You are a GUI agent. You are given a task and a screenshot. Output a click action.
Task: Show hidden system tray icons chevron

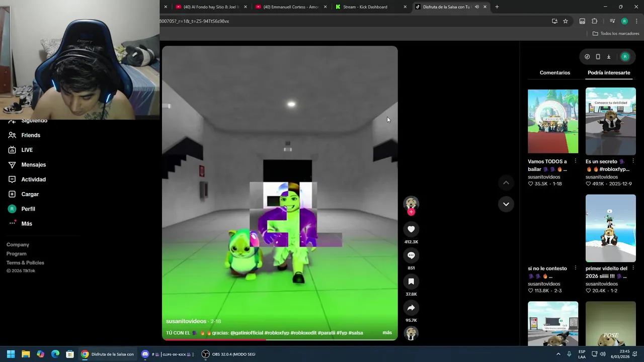coord(558,354)
